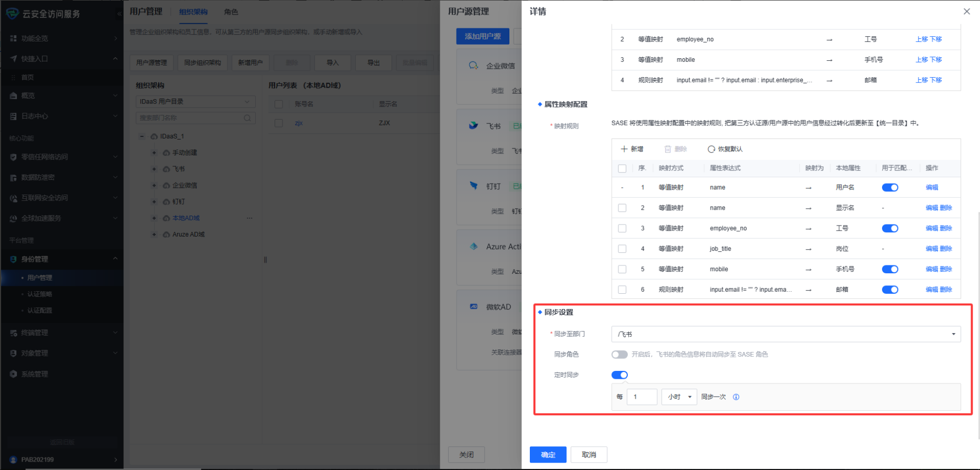980x470 pixels.
Task: Switch to the 角色 tab
Action: pyautogui.click(x=231, y=12)
